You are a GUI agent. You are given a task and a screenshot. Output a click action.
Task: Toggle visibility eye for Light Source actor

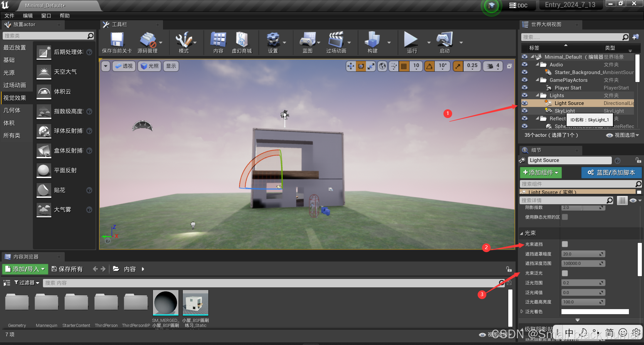click(525, 103)
